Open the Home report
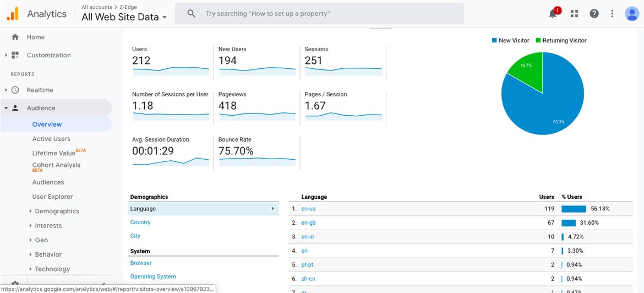The image size is (644, 293). pos(36,37)
